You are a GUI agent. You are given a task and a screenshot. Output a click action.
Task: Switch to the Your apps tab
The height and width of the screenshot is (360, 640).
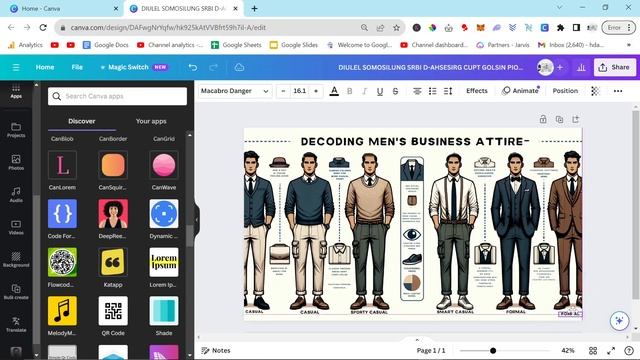pos(151,121)
